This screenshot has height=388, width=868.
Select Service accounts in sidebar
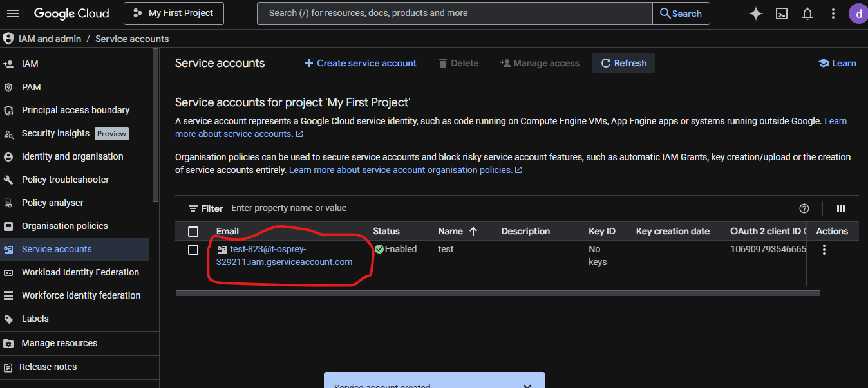(x=55, y=249)
